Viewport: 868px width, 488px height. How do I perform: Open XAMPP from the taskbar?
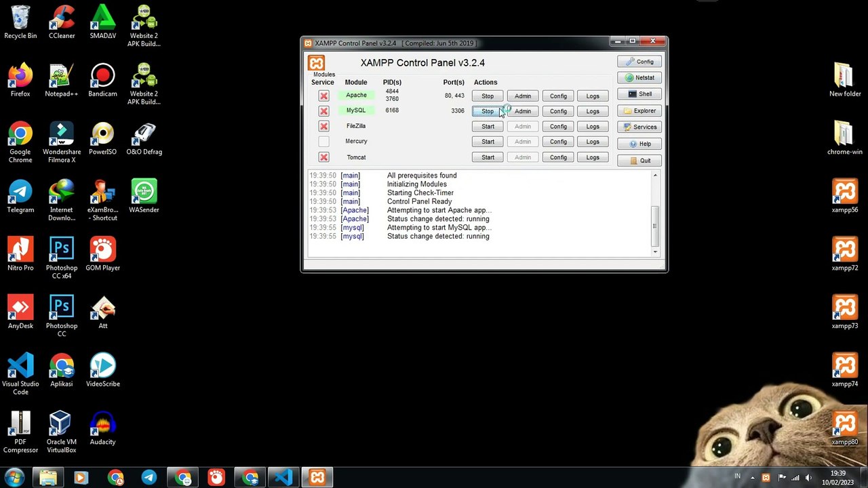pyautogui.click(x=317, y=478)
